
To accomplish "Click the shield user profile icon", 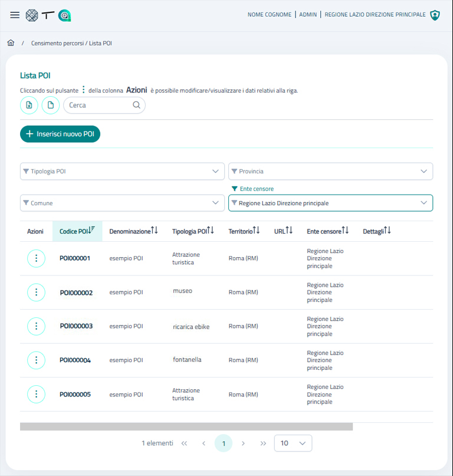I will [435, 15].
